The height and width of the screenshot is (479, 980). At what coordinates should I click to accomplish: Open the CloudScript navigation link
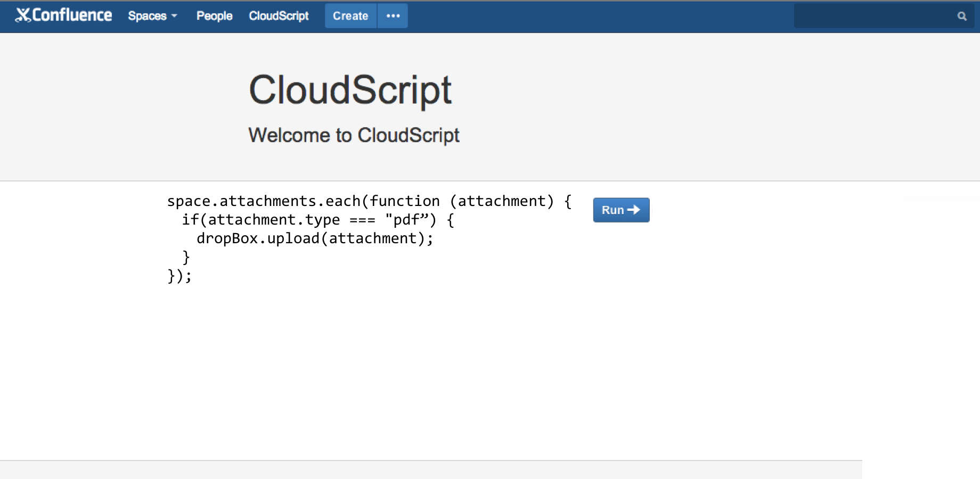click(x=279, y=16)
